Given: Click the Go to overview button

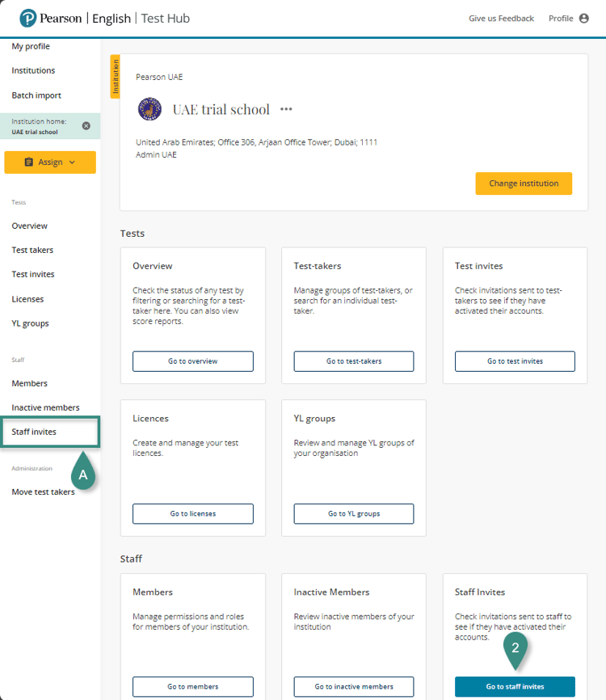Looking at the screenshot, I should 192,361.
